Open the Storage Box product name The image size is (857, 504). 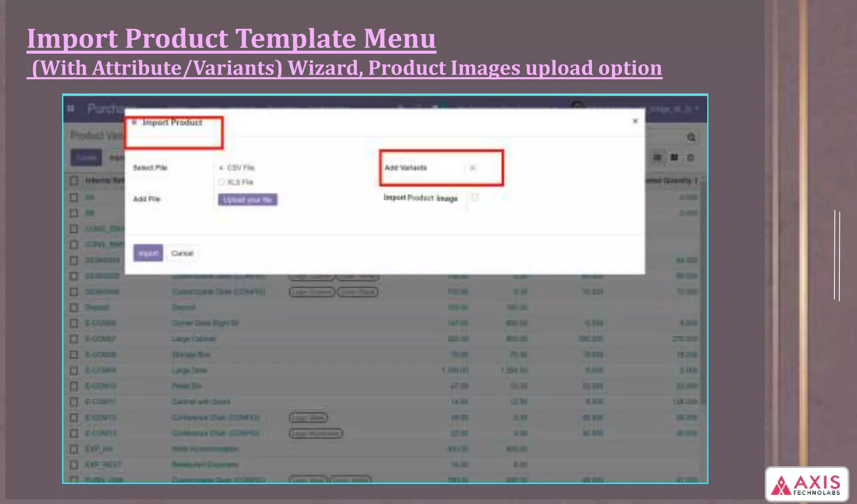coord(191,355)
